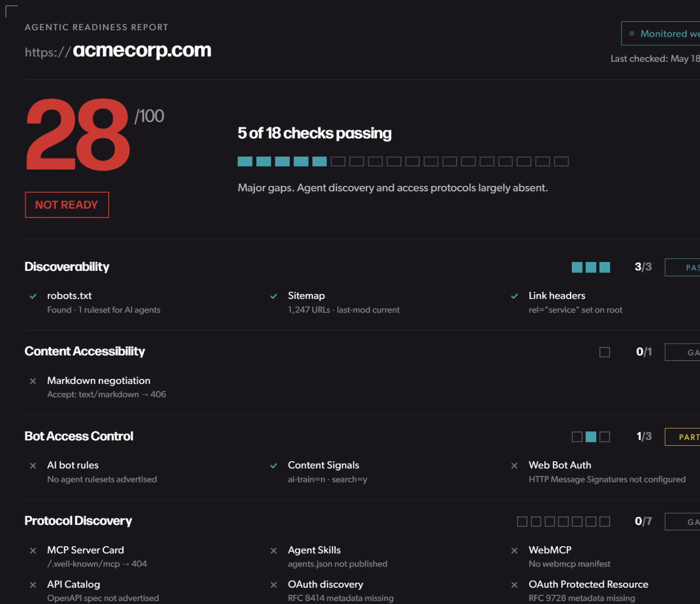Click the check mark icon beside Link headers
Screen dimensions: 700x604
tap(514, 296)
